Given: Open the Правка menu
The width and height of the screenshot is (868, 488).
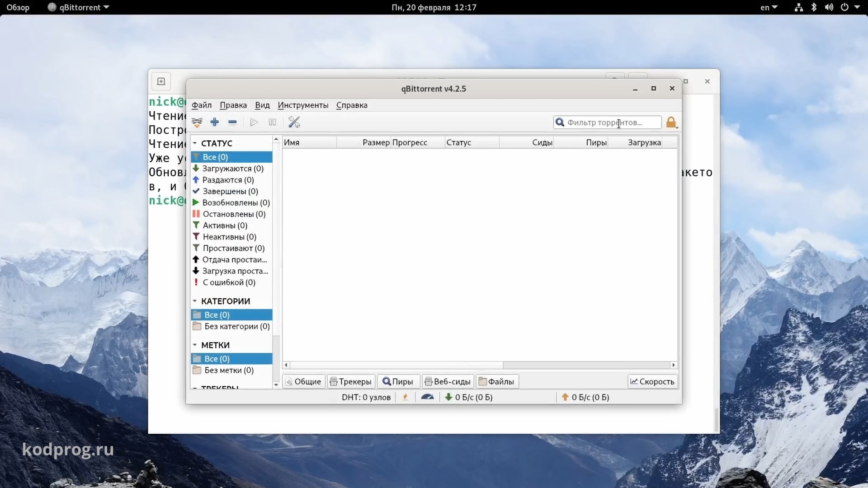Looking at the screenshot, I should 233,105.
